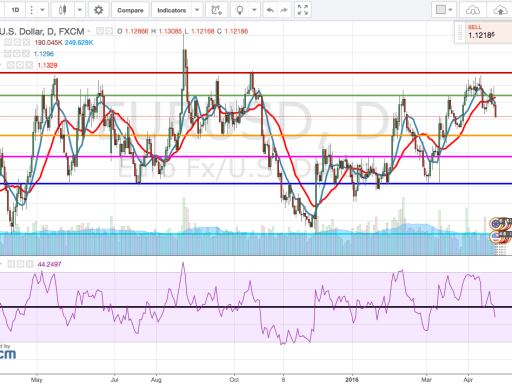Image resolution: width=512 pixels, height=384 pixels.
Task: Toggle main series visibility eye beside FXCM title
Action: coord(100,31)
